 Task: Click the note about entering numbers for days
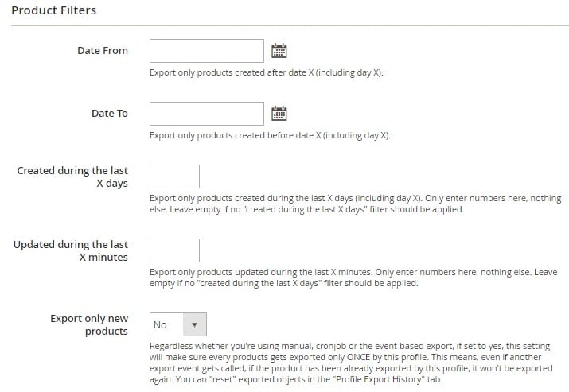356,204
